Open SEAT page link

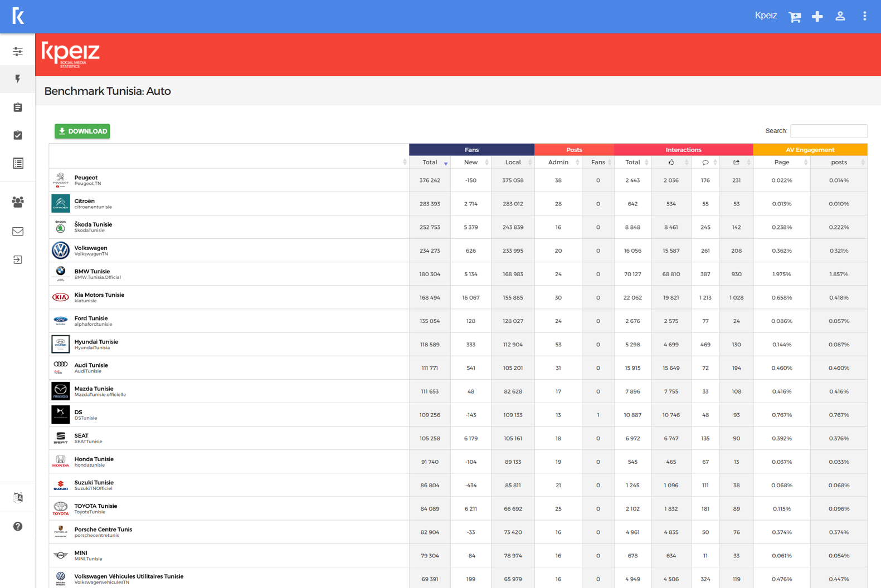tap(81, 436)
